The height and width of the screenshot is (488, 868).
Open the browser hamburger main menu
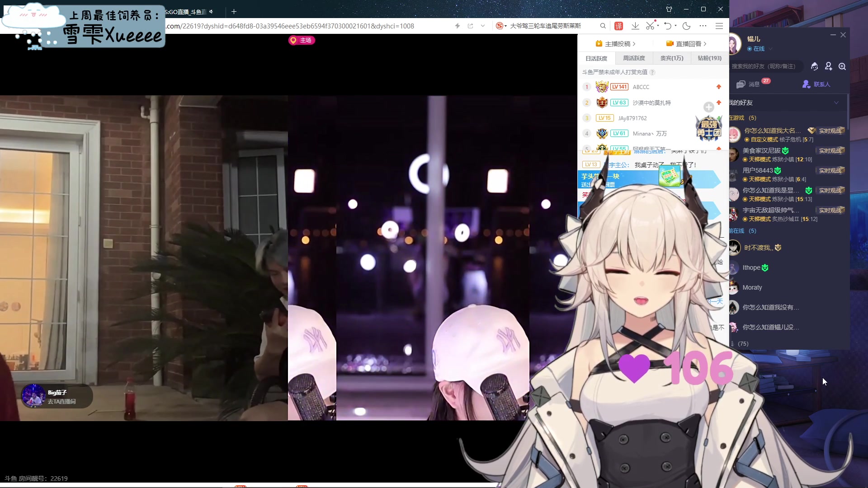pos(719,26)
